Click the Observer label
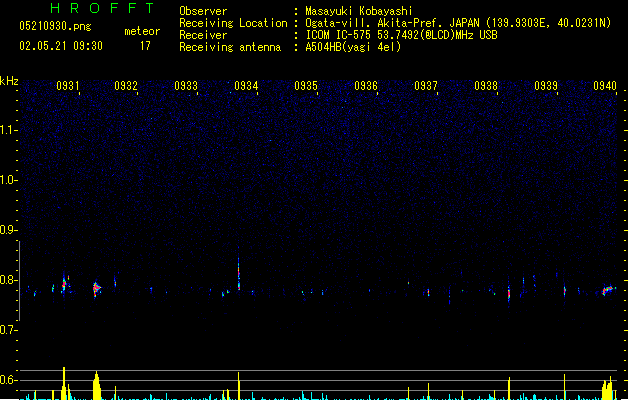Viewport: 629px width, 400px height. [x=203, y=11]
